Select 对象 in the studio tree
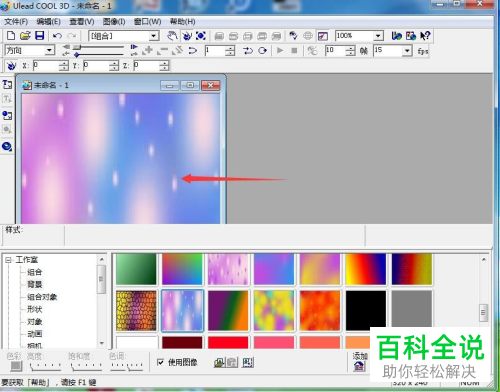500x392 pixels. point(34,321)
